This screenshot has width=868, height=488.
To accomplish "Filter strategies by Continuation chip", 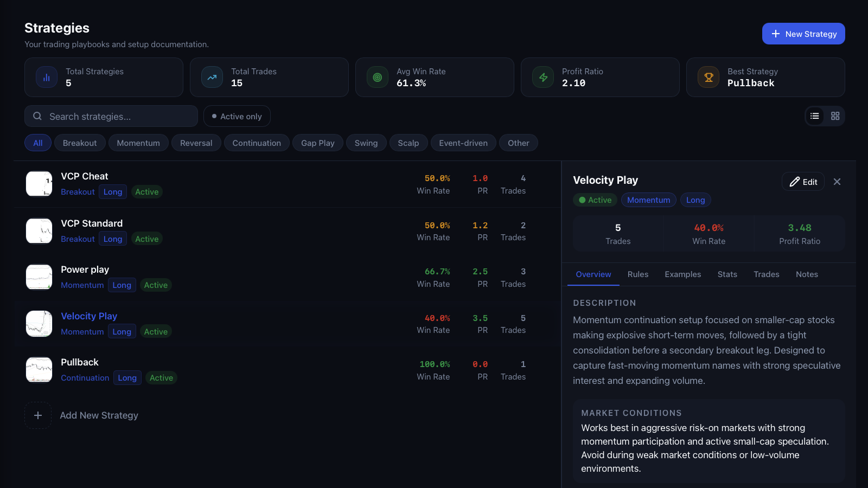I will coord(257,143).
